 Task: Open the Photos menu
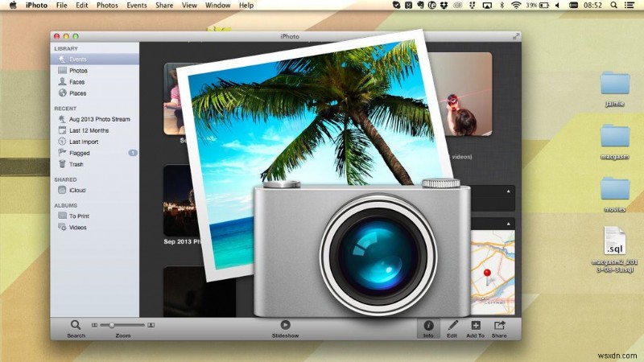click(107, 6)
